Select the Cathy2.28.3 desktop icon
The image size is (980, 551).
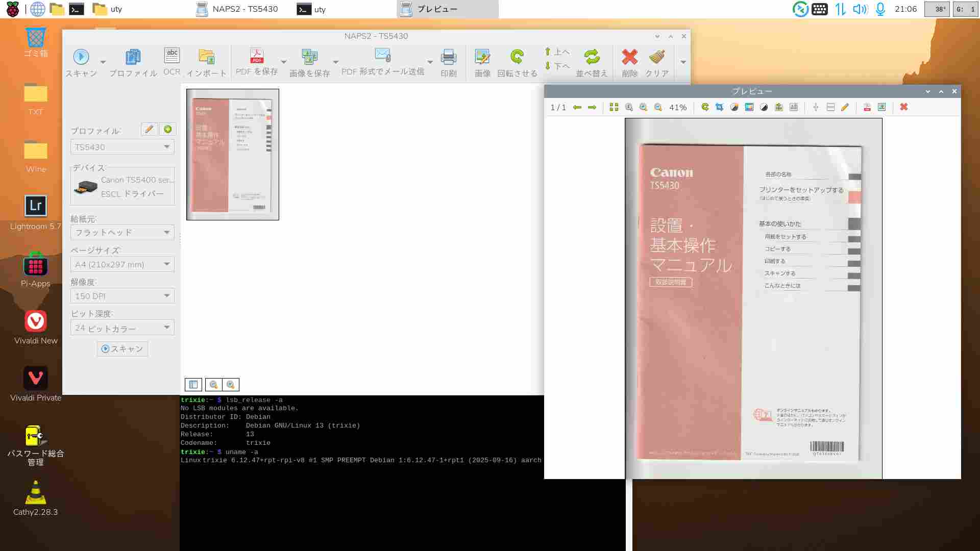pyautogui.click(x=36, y=498)
